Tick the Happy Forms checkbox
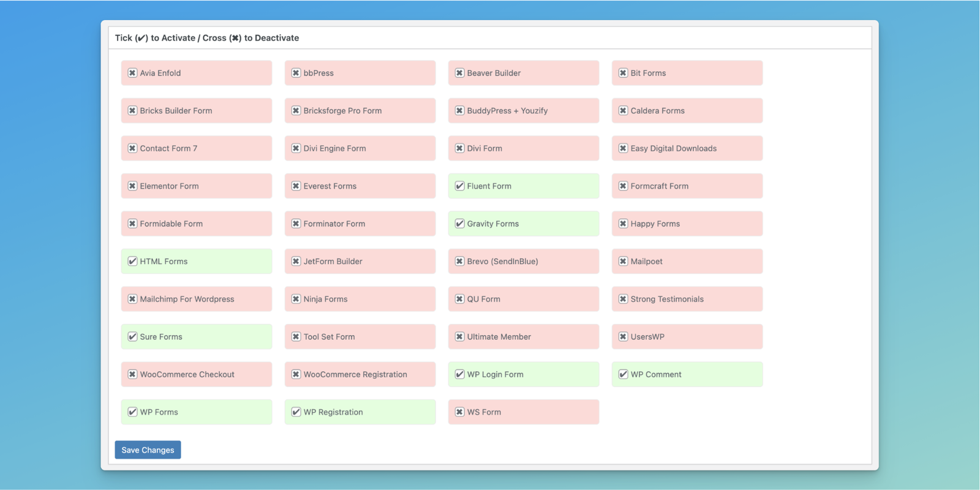The height and width of the screenshot is (490, 980). [x=623, y=224]
